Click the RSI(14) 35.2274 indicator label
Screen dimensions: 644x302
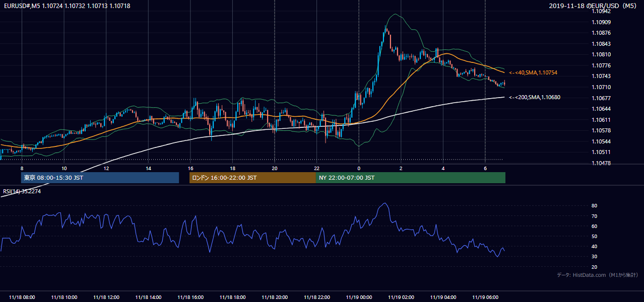pyautogui.click(x=22, y=191)
